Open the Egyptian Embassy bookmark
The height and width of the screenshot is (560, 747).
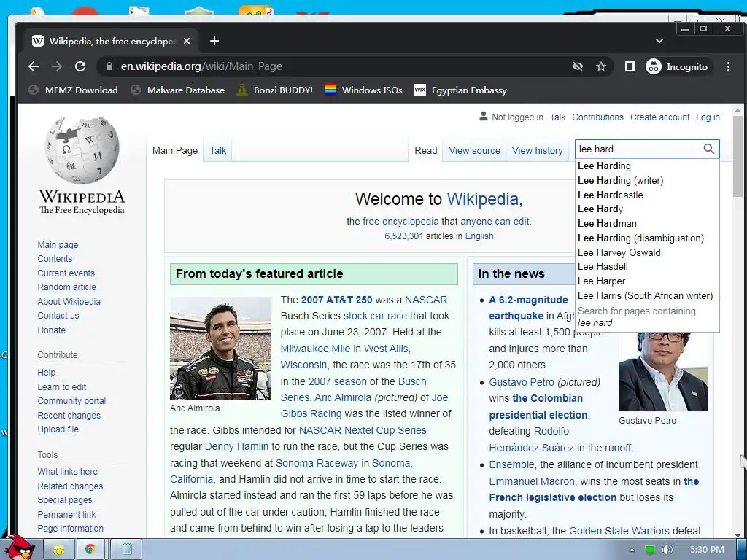click(x=461, y=90)
